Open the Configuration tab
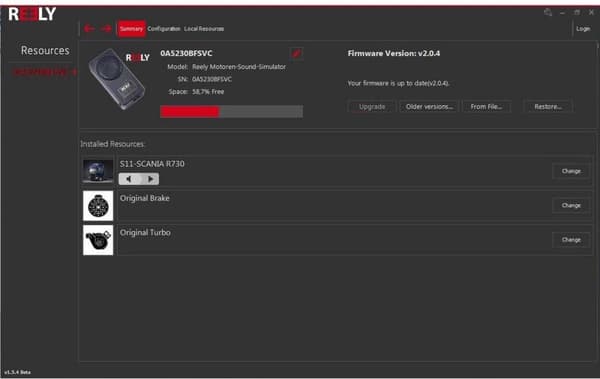600x379 pixels. 164,29
